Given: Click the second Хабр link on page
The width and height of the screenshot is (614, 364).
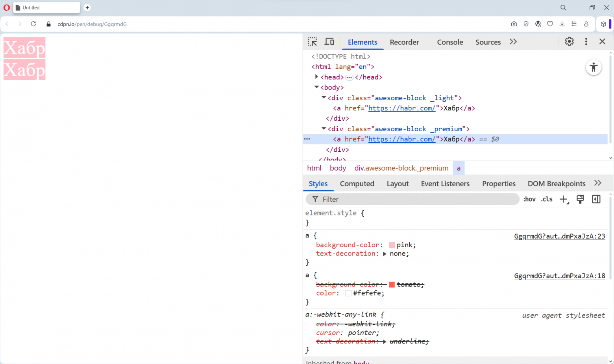Looking at the screenshot, I should [x=24, y=70].
